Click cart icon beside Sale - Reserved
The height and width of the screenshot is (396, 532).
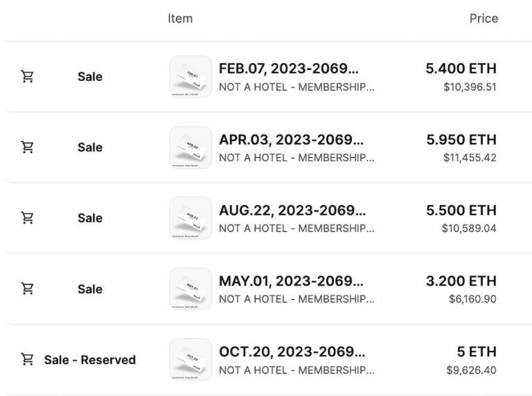28,359
